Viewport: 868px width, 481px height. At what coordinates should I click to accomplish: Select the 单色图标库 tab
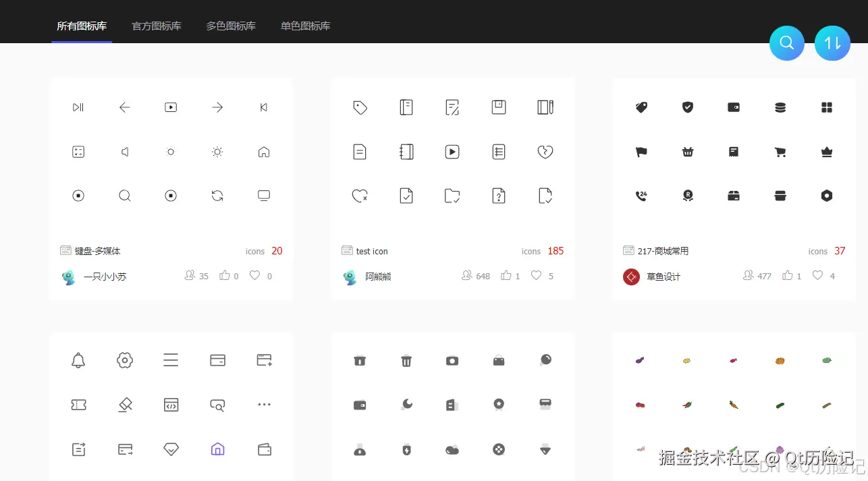305,26
